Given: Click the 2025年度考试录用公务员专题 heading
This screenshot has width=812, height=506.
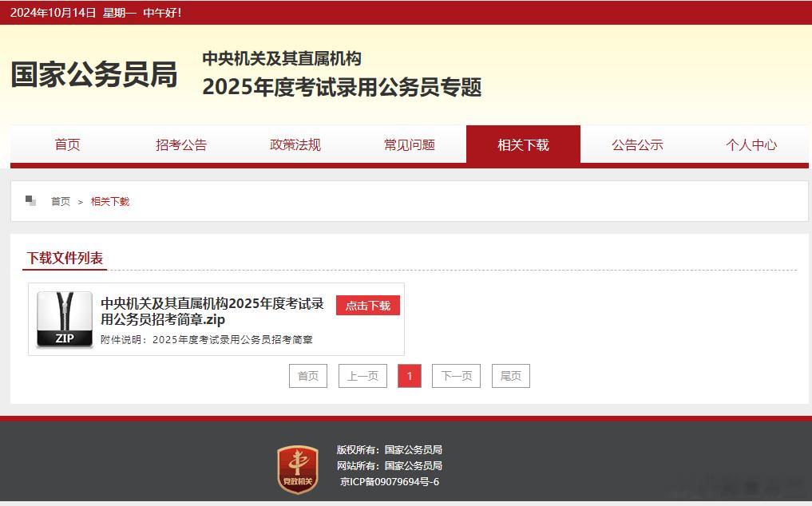Looking at the screenshot, I should [x=342, y=86].
